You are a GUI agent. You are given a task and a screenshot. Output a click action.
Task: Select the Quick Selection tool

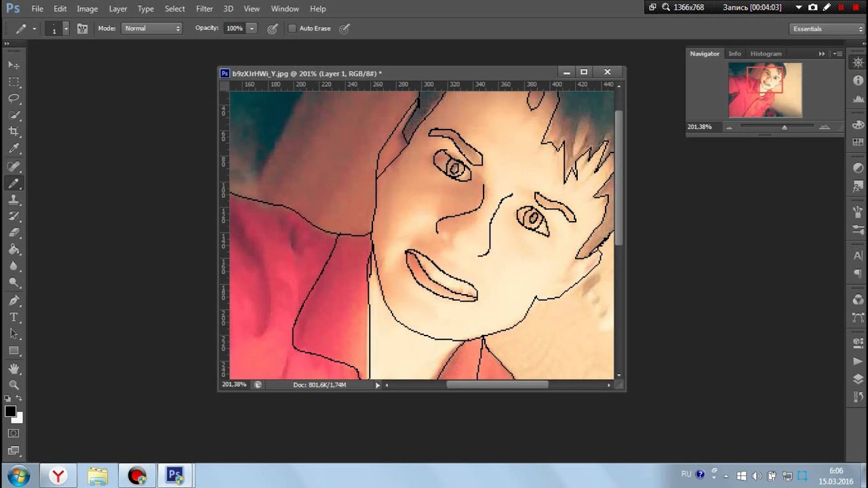[14, 115]
